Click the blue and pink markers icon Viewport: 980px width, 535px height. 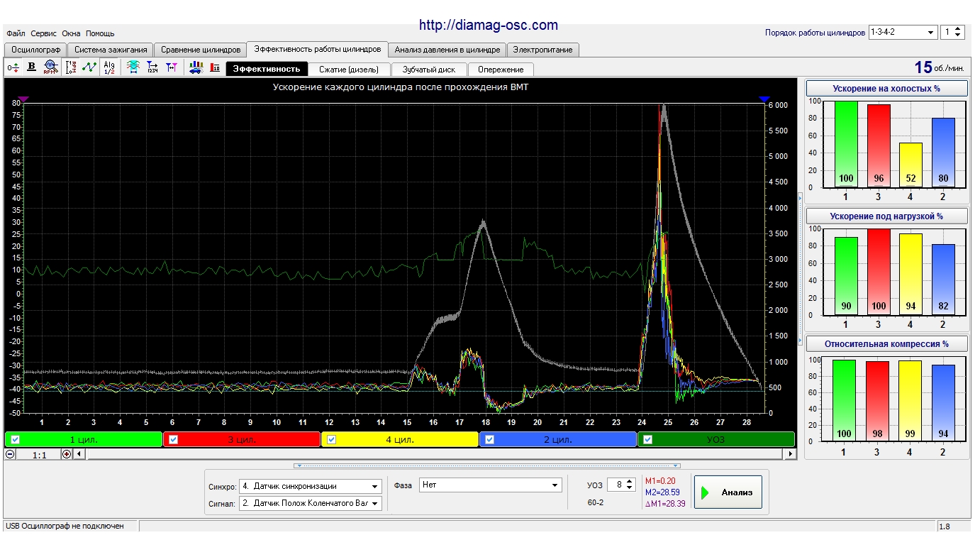(x=171, y=67)
